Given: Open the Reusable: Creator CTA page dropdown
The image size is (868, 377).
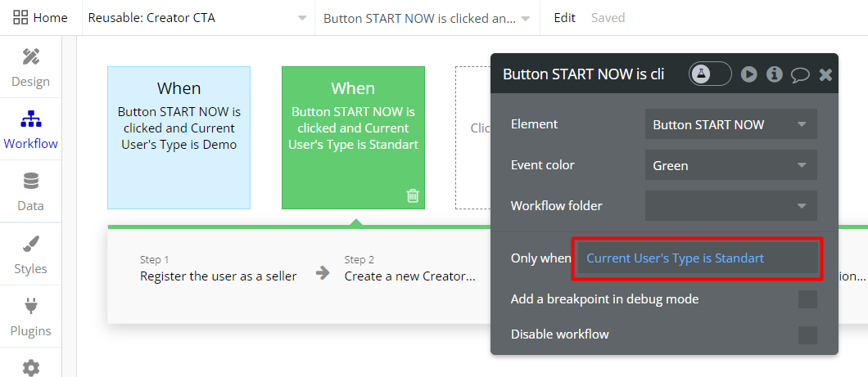Looking at the screenshot, I should point(198,18).
